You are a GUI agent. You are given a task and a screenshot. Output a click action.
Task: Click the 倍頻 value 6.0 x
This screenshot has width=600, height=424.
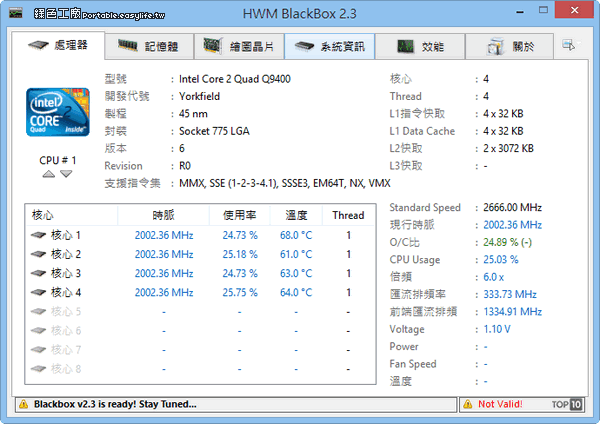pyautogui.click(x=494, y=277)
